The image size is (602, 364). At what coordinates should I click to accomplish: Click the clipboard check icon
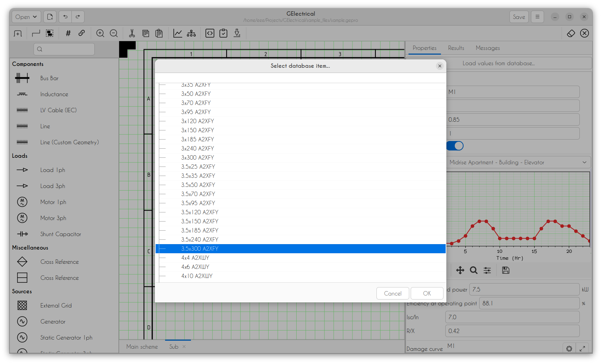(223, 34)
